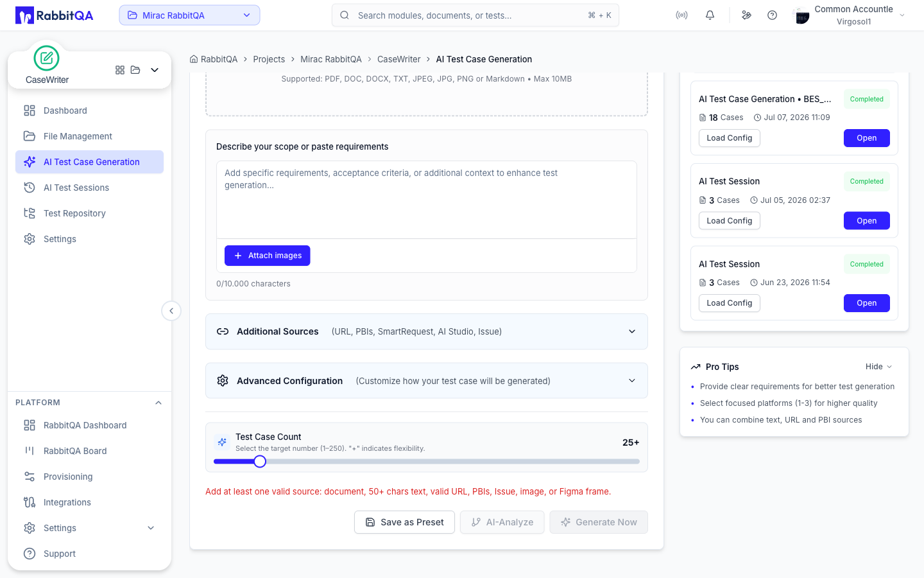The image size is (924, 578).
Task: Go to Projects in the breadcrumb
Action: click(x=269, y=59)
